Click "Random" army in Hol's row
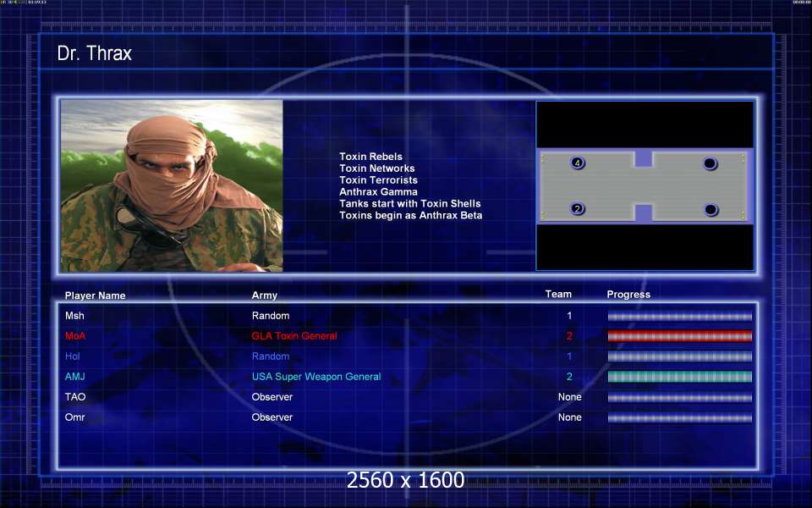The image size is (812, 508). coord(271,356)
